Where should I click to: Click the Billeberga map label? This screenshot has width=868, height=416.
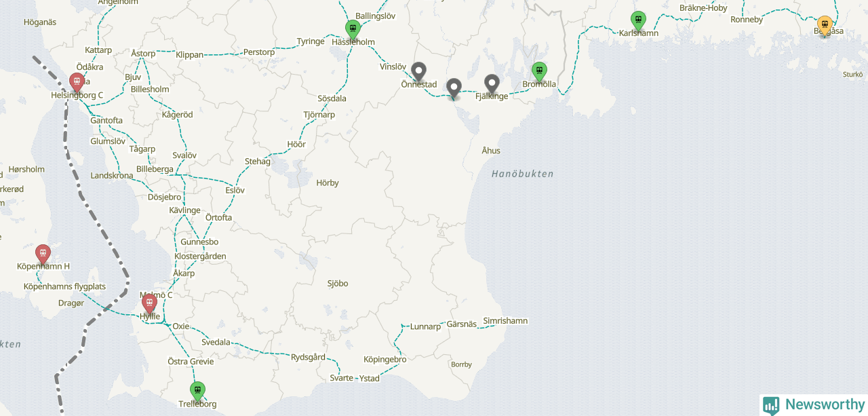click(x=155, y=170)
